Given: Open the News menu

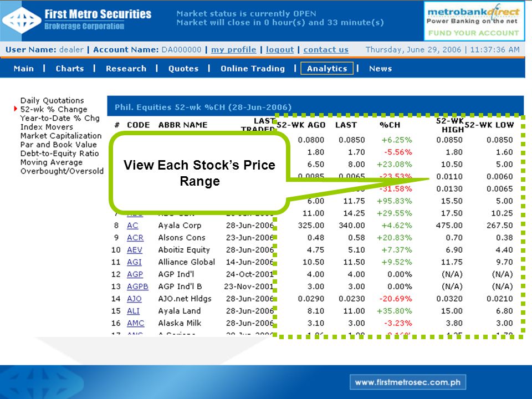Looking at the screenshot, I should click(x=380, y=69).
